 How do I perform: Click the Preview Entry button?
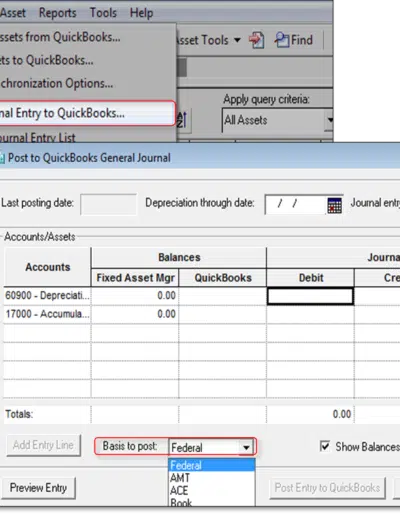click(38, 488)
